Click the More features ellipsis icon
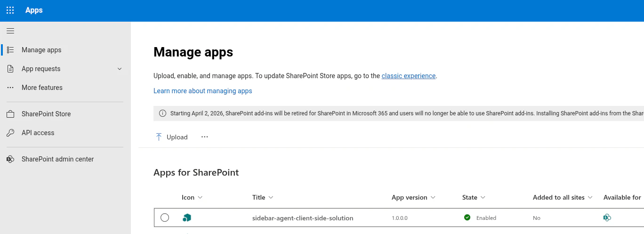The width and height of the screenshot is (644, 234). (10, 88)
